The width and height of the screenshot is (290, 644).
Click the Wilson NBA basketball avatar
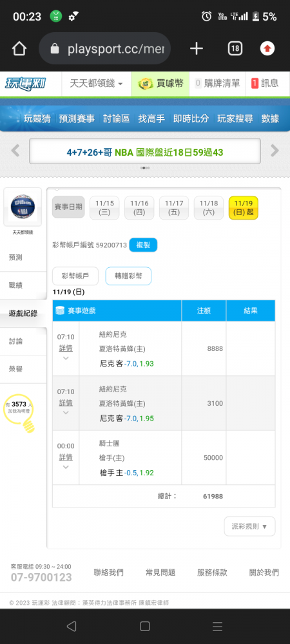coord(23,207)
